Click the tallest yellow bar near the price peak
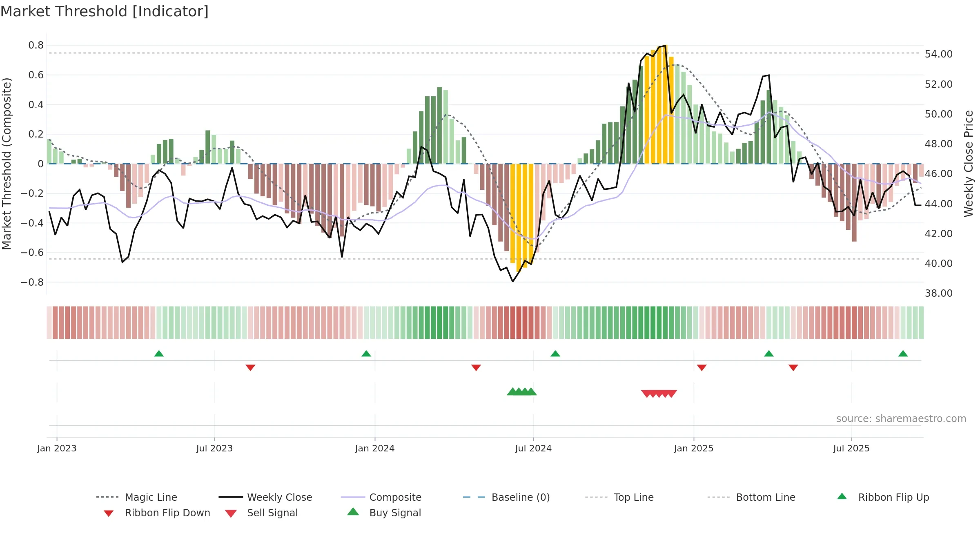The image size is (980, 551). point(665,104)
